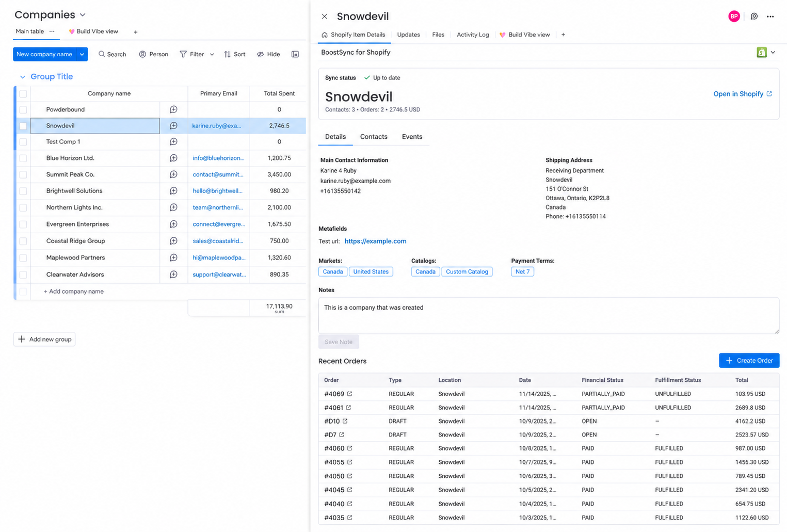Open external link icon for order #4055
Viewport: 787px width, 532px height.
[349, 462]
